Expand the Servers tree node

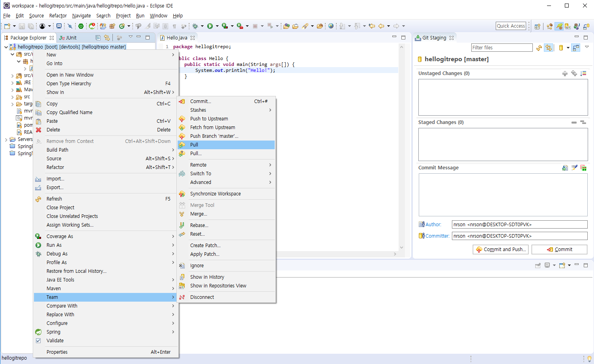pos(6,140)
